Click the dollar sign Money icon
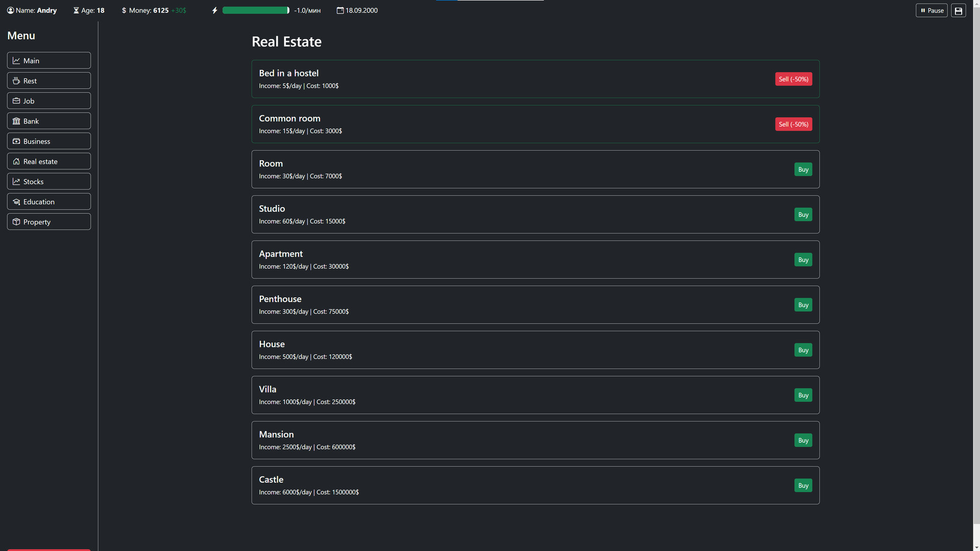 click(124, 11)
